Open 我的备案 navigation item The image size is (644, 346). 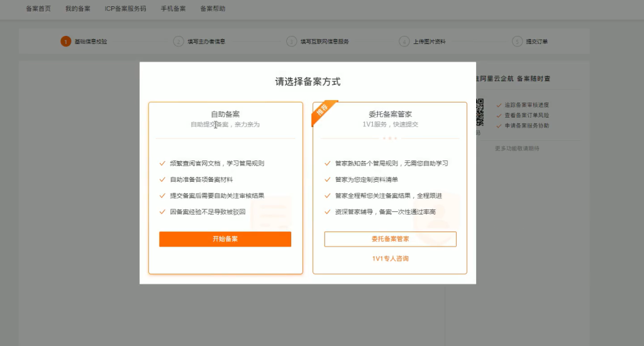77,9
